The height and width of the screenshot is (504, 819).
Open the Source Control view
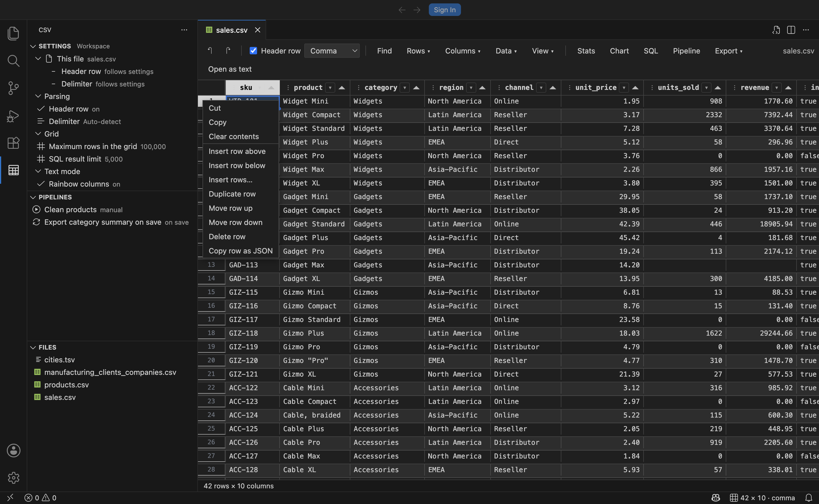click(13, 88)
